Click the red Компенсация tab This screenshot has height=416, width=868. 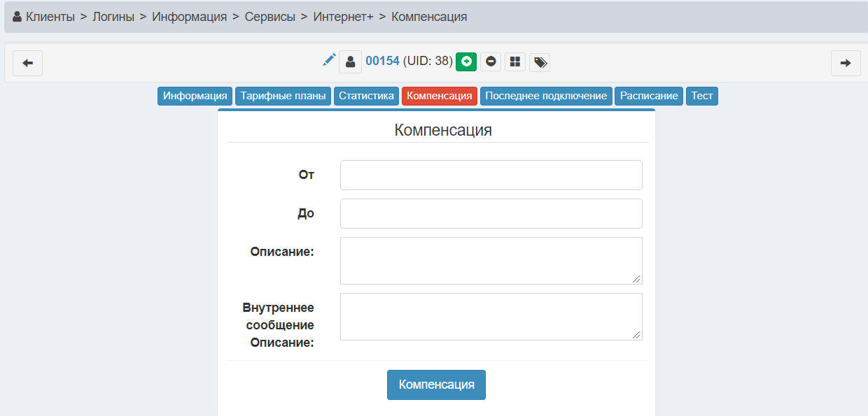(440, 96)
